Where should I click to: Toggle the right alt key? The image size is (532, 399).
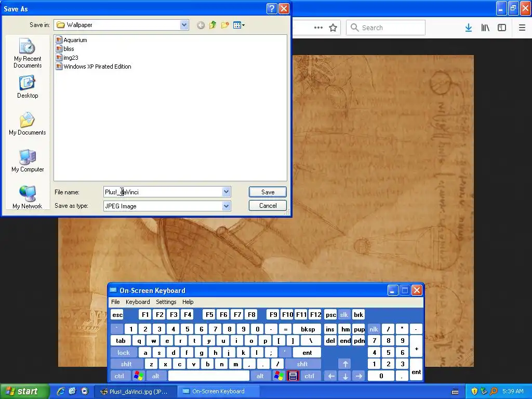point(260,376)
